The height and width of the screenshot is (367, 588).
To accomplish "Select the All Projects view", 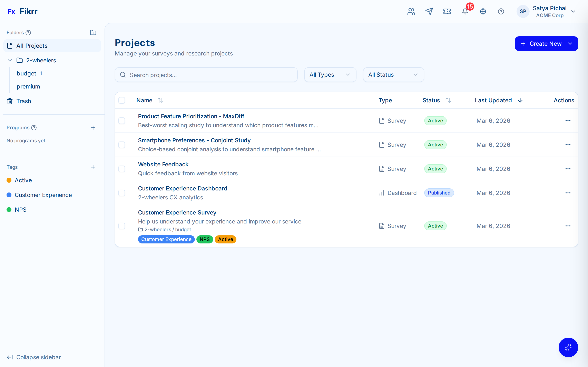I will click(x=32, y=46).
